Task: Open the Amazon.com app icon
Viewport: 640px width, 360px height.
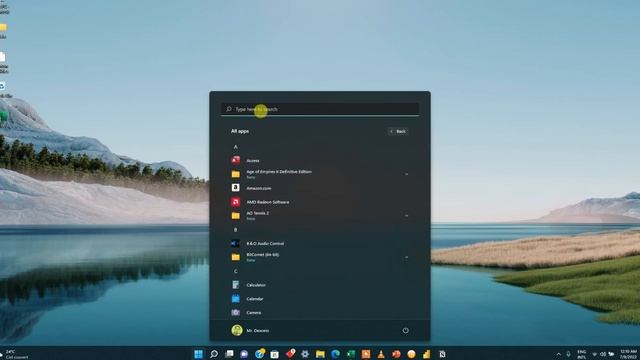Action: coord(236,188)
